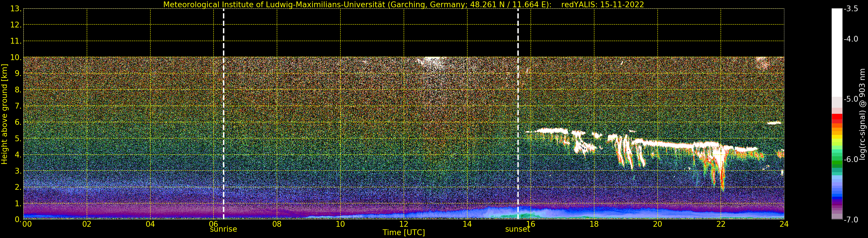Image resolution: width=868 pixels, height=238 pixels.
Task: Click the 'log(rc-signal) @ 903 nm' colorbar label
Action: [x=862, y=114]
